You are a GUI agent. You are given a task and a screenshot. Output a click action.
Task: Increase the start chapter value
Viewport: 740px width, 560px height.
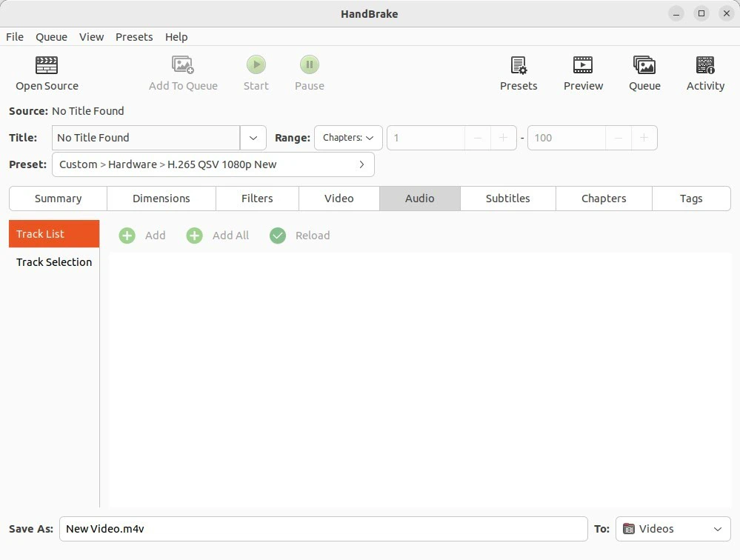pos(503,138)
